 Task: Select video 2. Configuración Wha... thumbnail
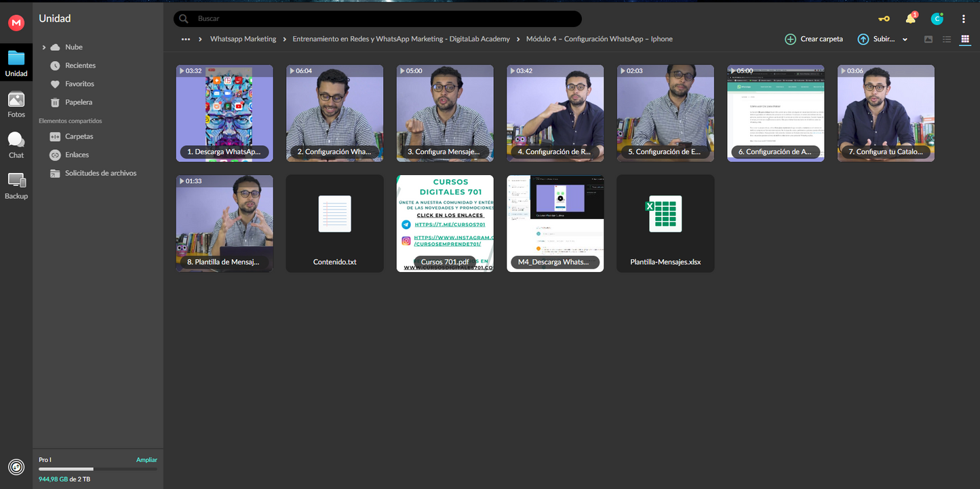(x=335, y=113)
